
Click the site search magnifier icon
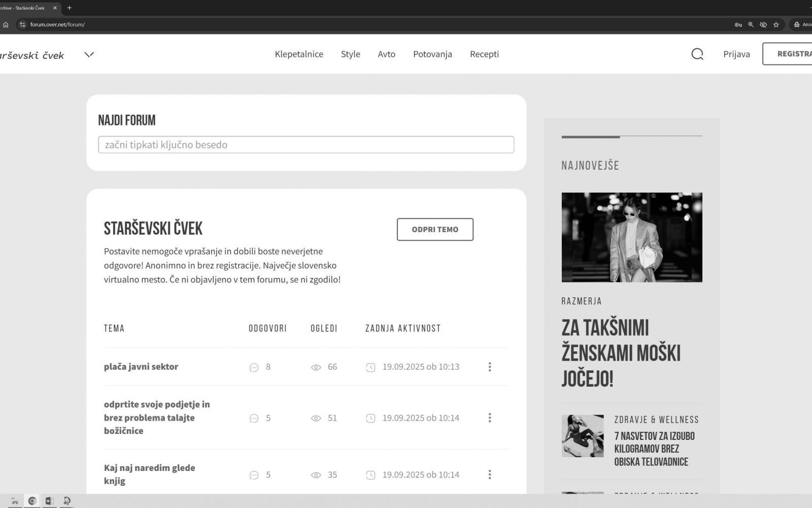[x=697, y=54]
